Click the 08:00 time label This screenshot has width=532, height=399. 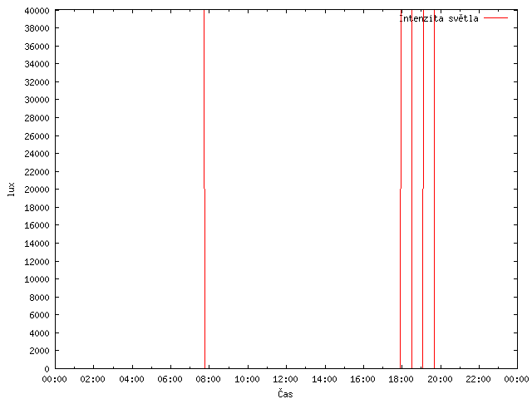209,379
